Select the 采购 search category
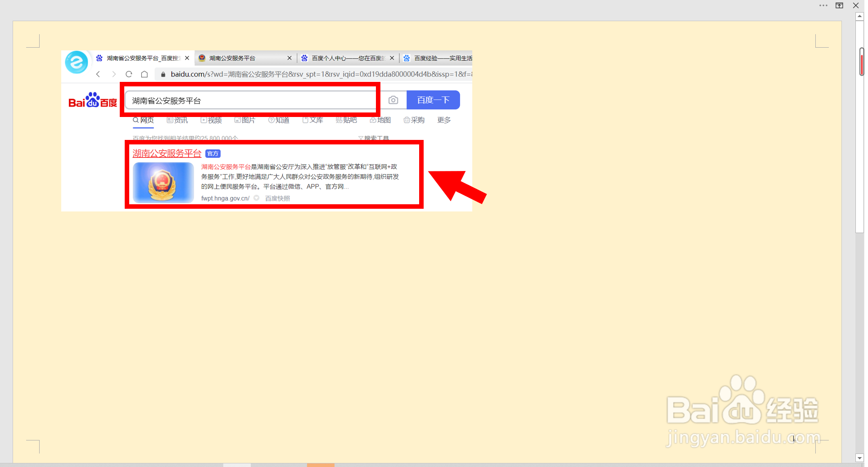Screen dimensions: 868x467 coord(414,120)
